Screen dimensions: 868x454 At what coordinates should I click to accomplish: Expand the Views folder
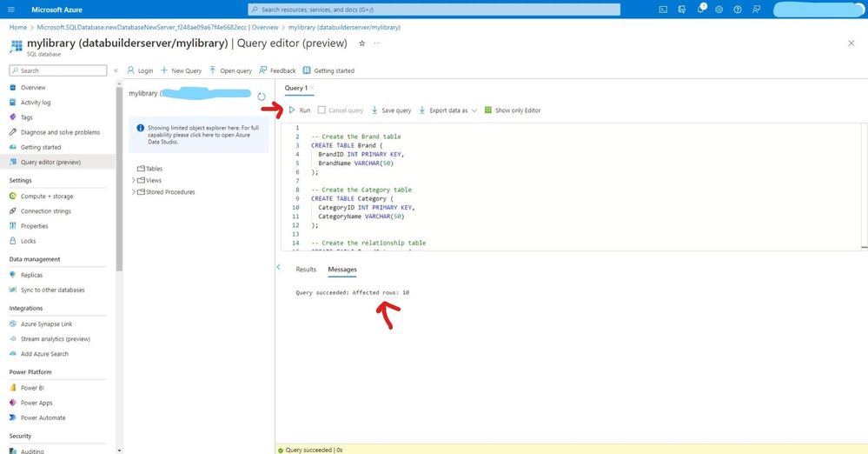click(x=134, y=180)
